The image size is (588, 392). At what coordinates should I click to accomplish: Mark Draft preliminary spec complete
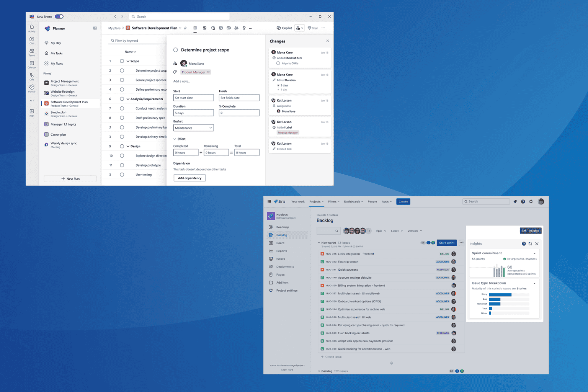pyautogui.click(x=122, y=118)
